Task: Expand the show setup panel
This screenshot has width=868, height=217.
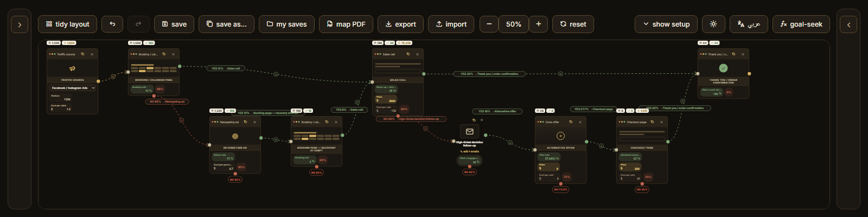Action: (666, 24)
